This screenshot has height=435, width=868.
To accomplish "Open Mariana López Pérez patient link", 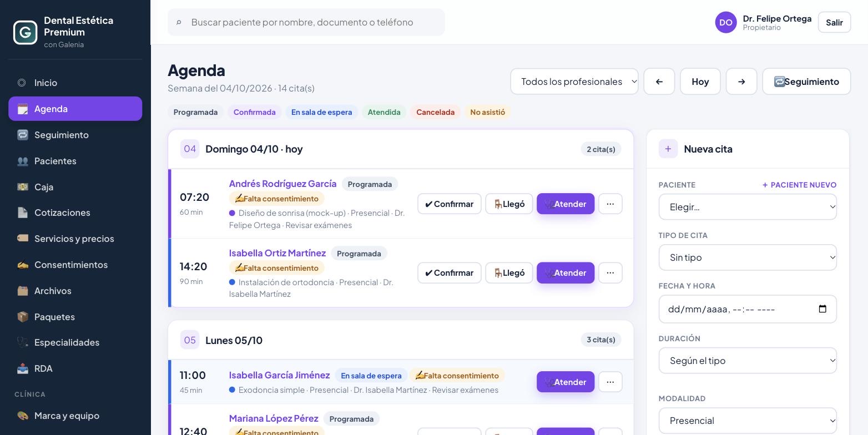I will [x=274, y=418].
